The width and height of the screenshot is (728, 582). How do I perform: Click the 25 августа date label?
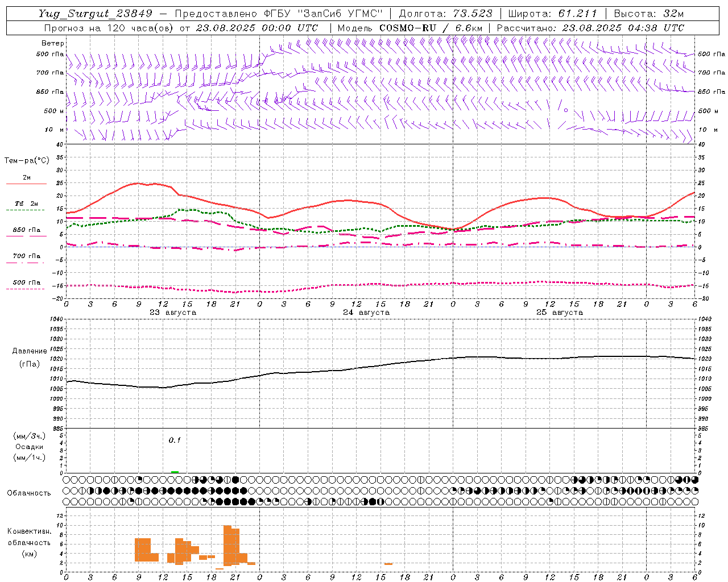point(560,313)
